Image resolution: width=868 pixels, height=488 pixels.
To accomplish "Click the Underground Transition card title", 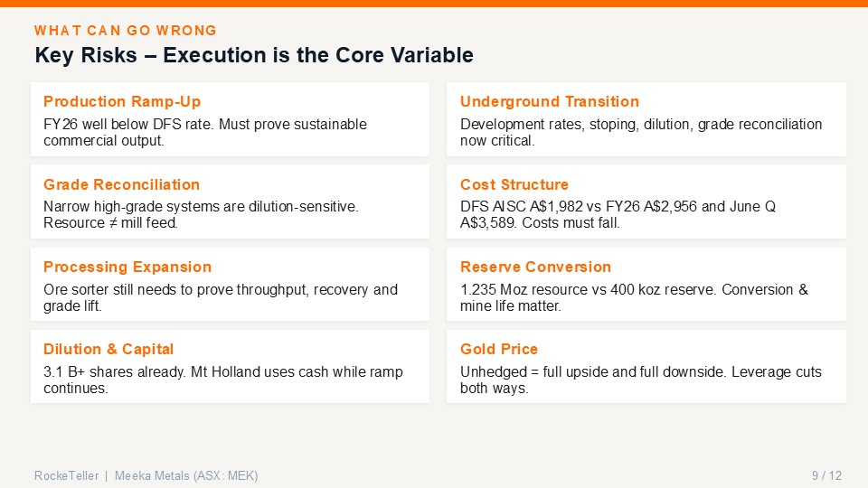I will (549, 102).
